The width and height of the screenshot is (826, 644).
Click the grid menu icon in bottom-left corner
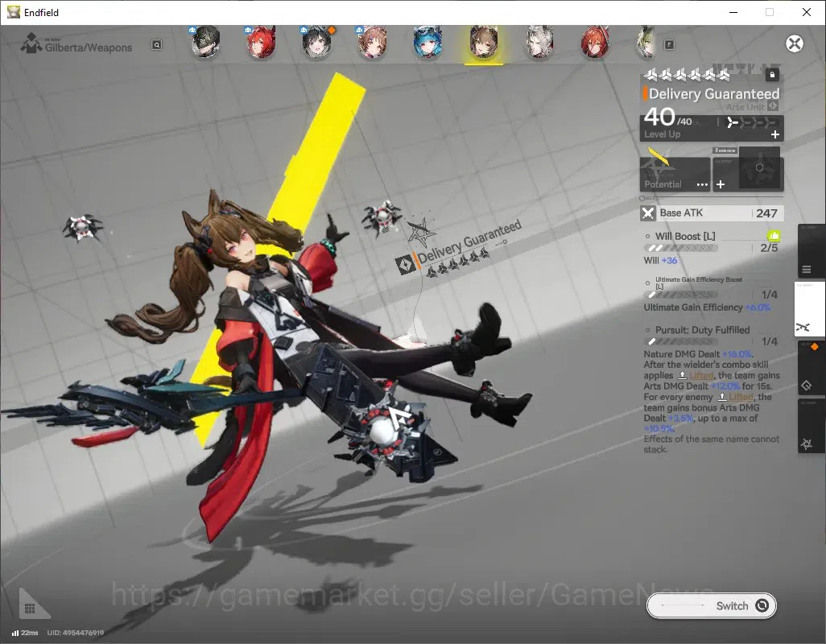point(30,609)
